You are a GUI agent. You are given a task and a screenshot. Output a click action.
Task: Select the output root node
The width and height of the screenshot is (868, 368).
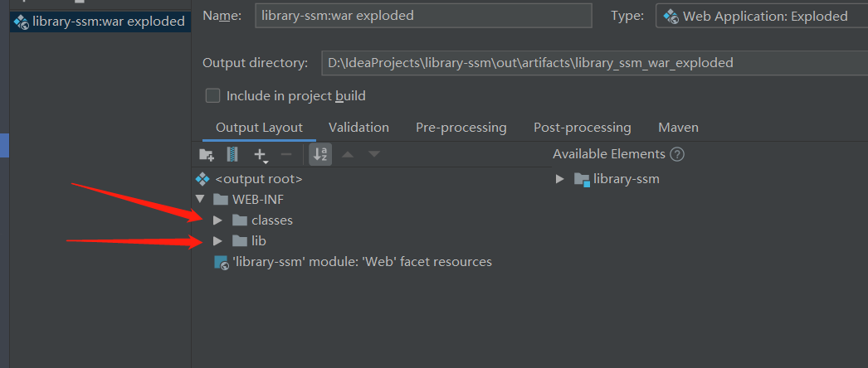tap(258, 179)
